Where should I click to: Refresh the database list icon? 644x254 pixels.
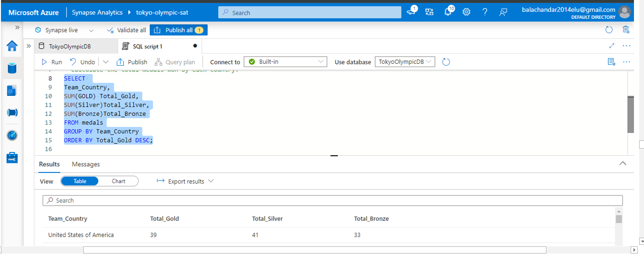click(446, 62)
